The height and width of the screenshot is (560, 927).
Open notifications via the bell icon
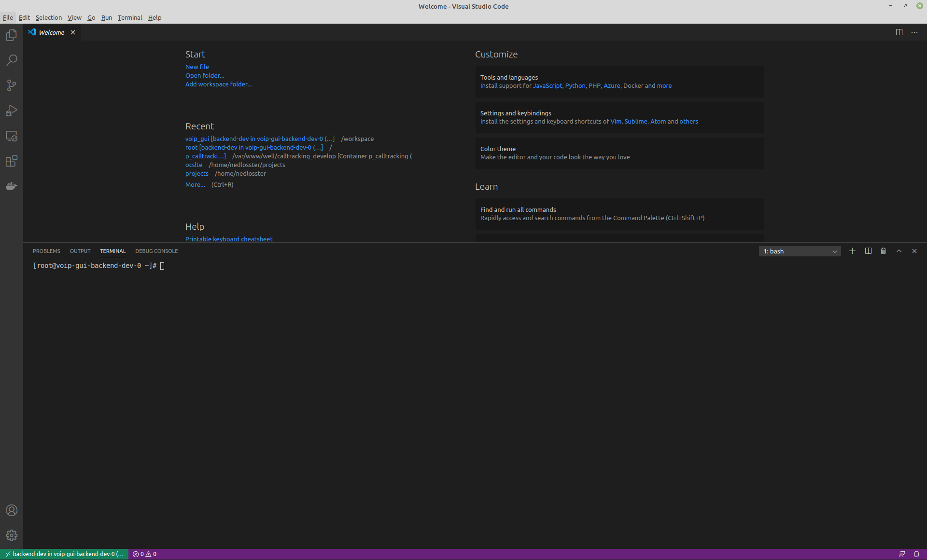coord(917,554)
